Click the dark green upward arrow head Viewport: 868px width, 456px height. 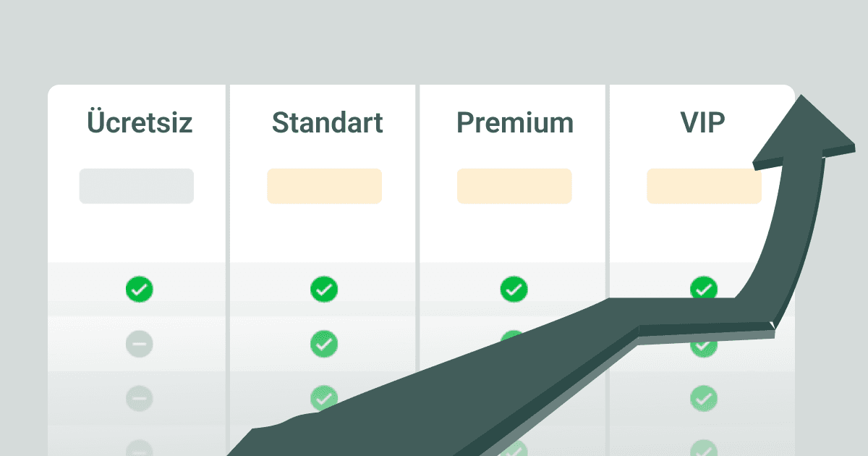coord(804,132)
